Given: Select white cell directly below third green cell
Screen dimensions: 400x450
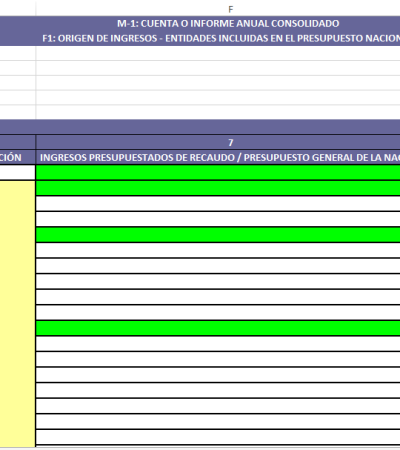Looking at the screenshot, I should pos(218,250).
